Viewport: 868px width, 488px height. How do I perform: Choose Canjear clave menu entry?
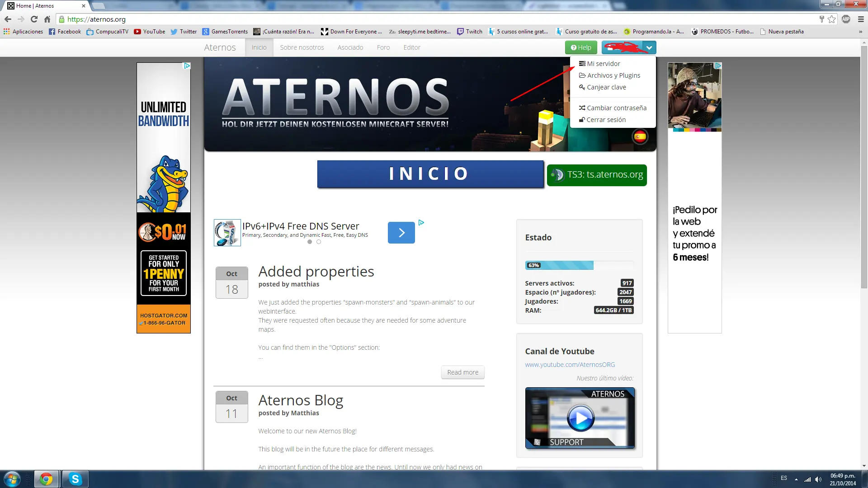tap(602, 87)
